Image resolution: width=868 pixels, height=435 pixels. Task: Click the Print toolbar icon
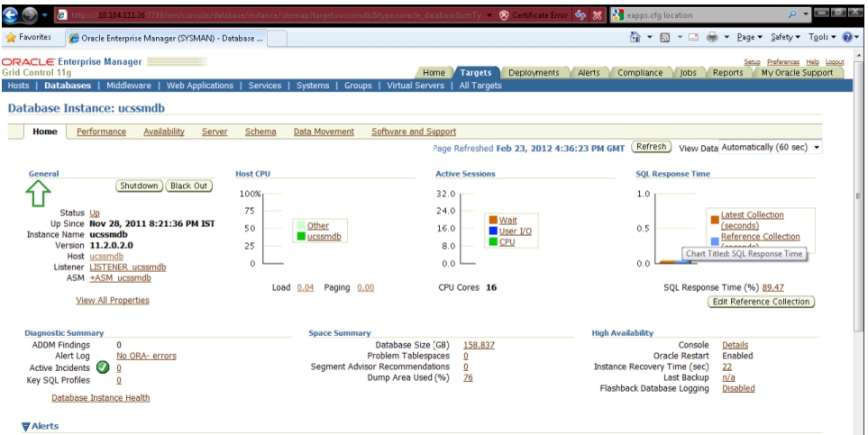pos(712,37)
